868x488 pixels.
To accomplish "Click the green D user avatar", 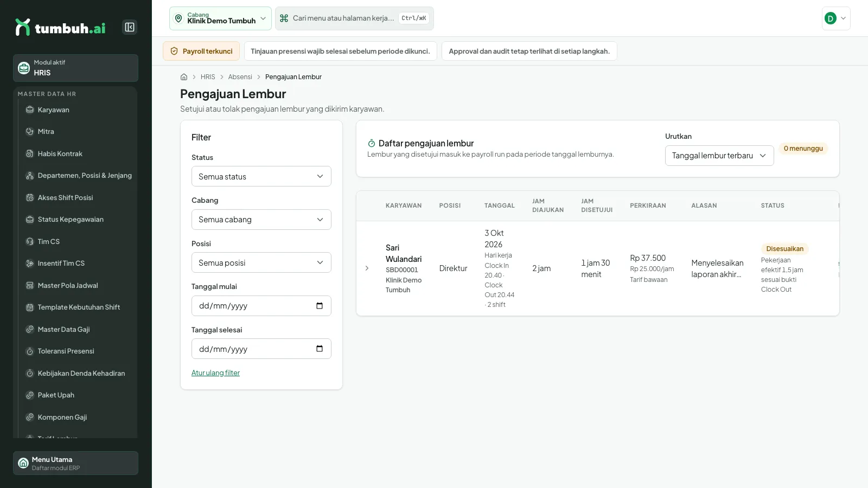I will [x=830, y=18].
